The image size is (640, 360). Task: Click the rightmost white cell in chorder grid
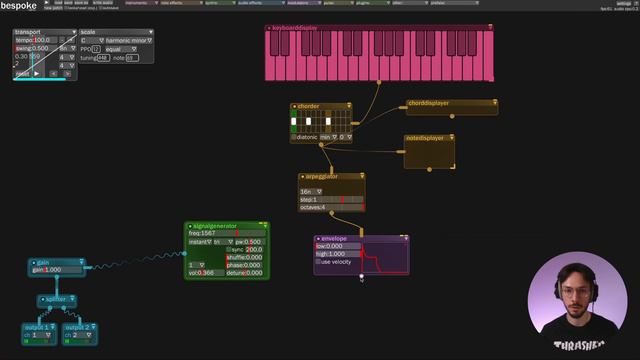pos(328,121)
